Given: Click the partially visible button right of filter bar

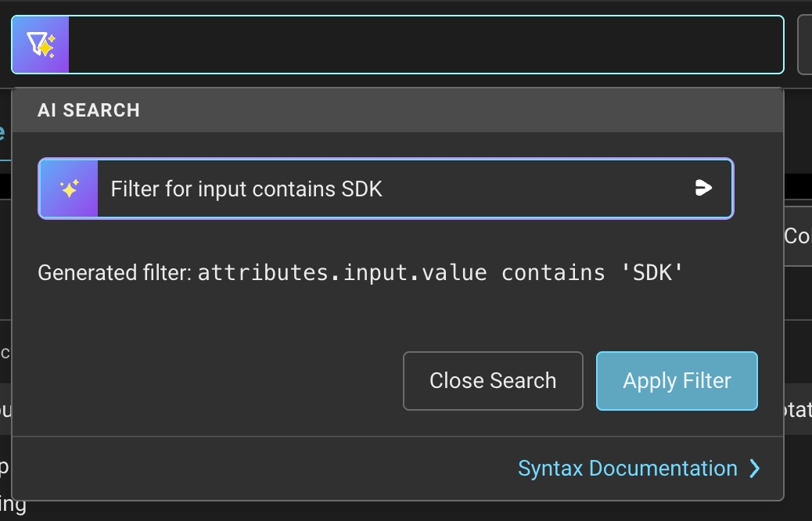Looking at the screenshot, I should [804, 45].
